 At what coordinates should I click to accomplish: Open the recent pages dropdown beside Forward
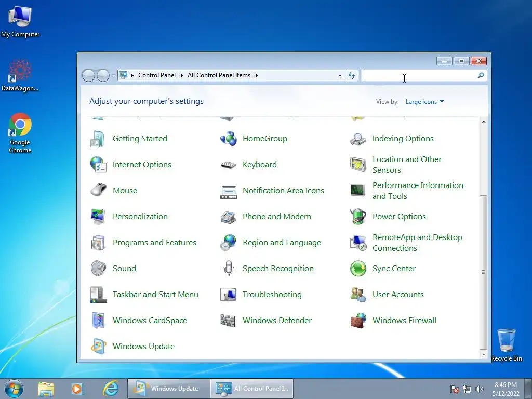(113, 76)
